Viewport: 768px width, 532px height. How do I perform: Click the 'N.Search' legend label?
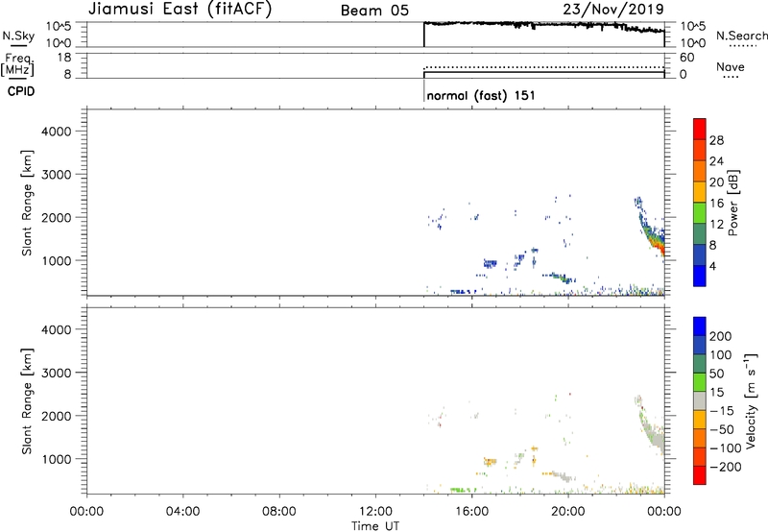(742, 36)
